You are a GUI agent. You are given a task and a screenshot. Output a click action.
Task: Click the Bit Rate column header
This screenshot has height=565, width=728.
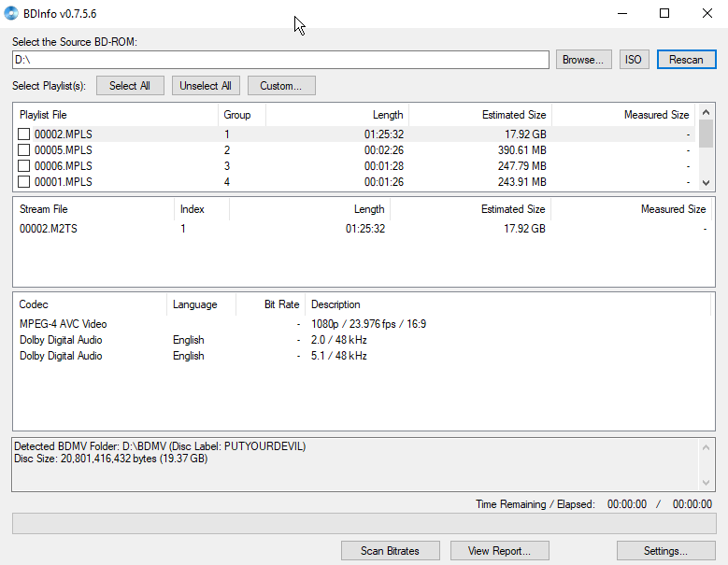(x=270, y=304)
